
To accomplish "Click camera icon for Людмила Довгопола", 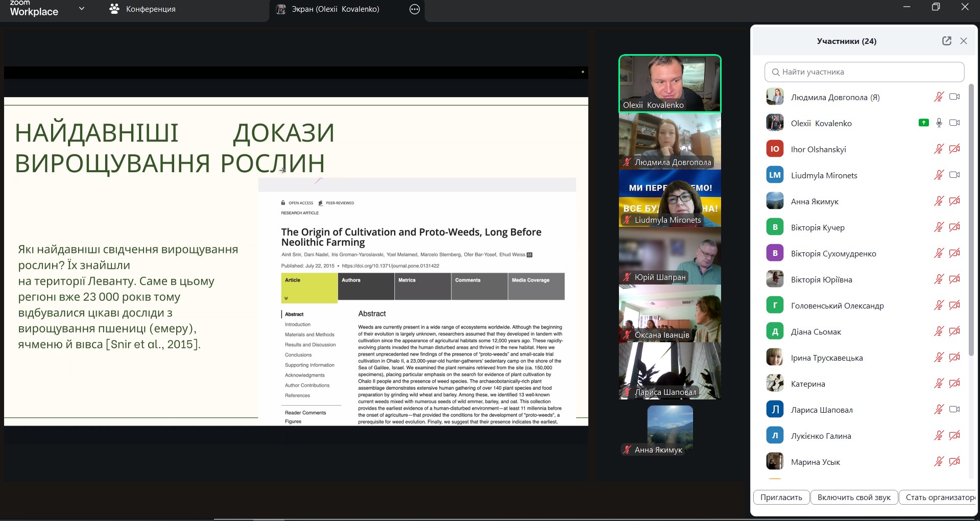I will coord(954,97).
